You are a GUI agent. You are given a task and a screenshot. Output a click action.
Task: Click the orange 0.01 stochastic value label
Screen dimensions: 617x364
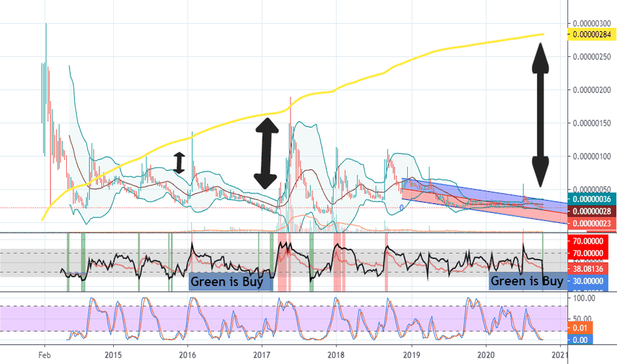[581, 328]
